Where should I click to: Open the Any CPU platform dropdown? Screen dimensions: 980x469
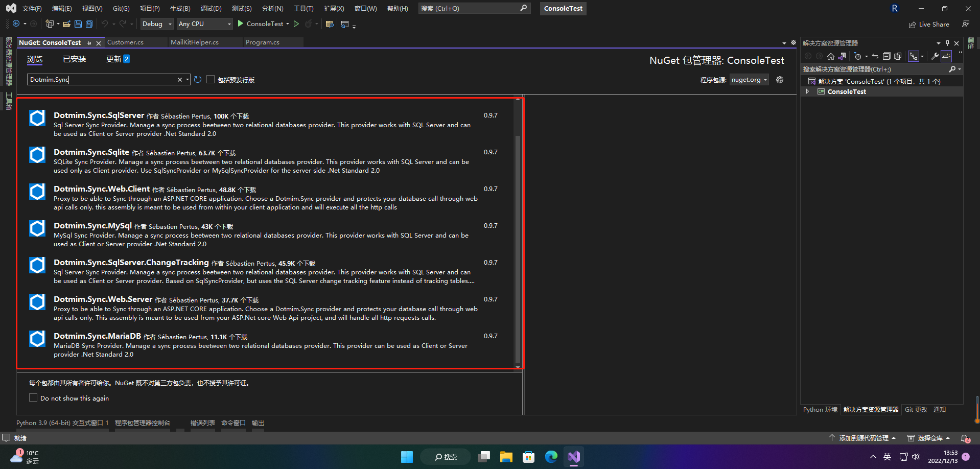[204, 24]
